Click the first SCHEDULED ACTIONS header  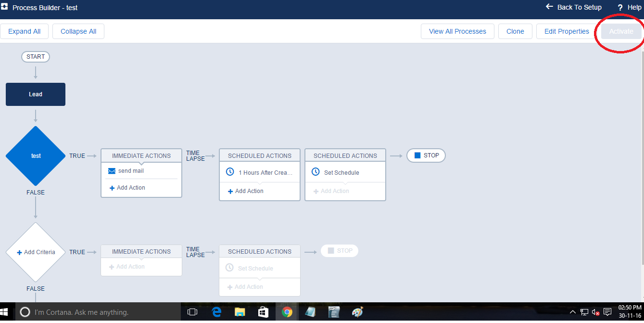260,155
